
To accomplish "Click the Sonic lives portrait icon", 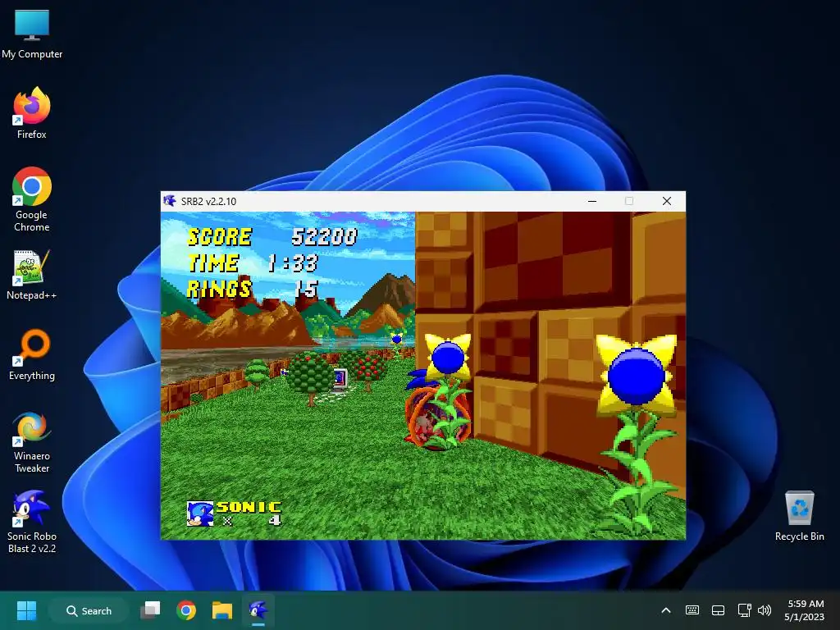I will tap(200, 514).
